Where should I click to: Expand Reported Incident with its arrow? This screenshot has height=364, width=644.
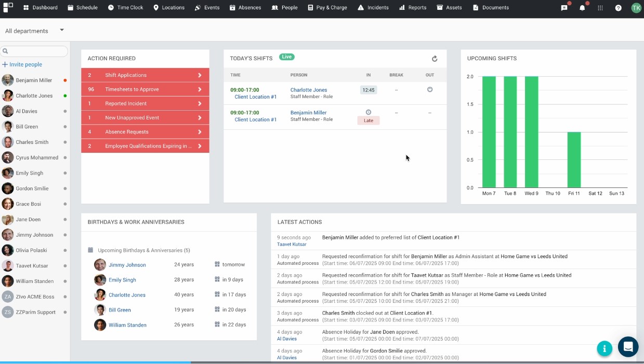point(200,103)
